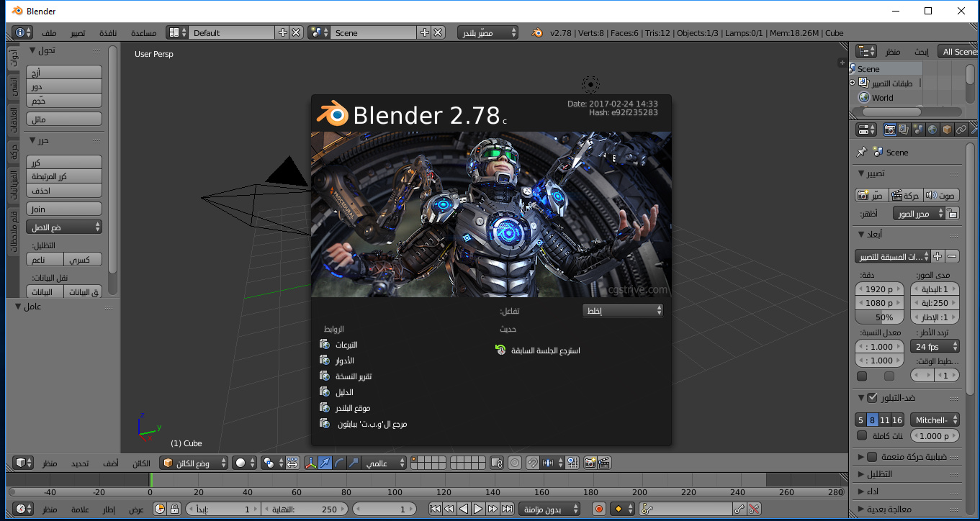Image resolution: width=980 pixels, height=521 pixels.
Task: Toggle proportional editing circle icon
Action: 515,463
